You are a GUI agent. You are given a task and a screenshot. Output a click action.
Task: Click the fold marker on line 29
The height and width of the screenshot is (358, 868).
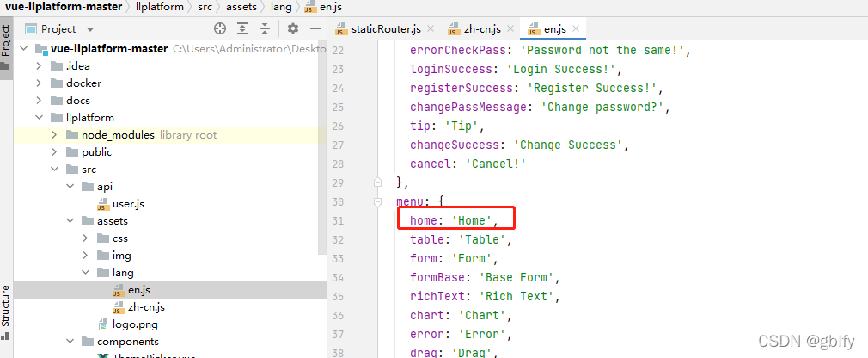378,182
